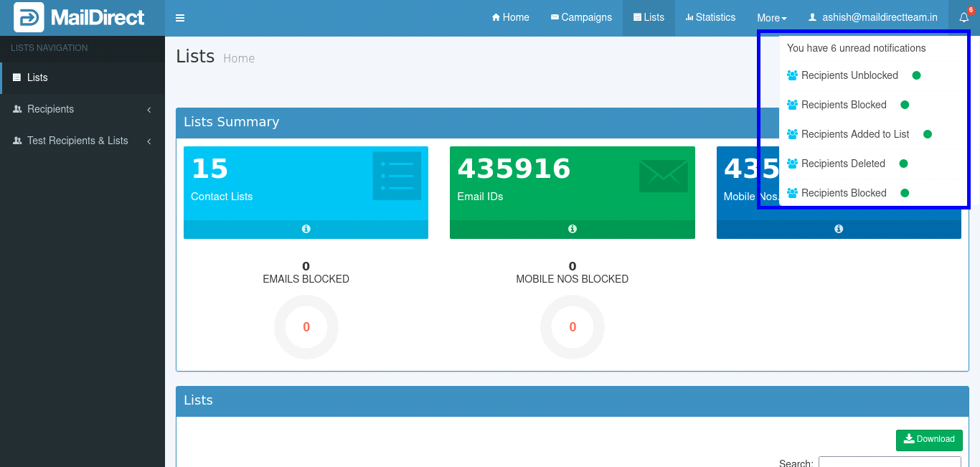Select Lists in the left sidebar
Viewport: 980px width, 467px height.
(x=37, y=77)
